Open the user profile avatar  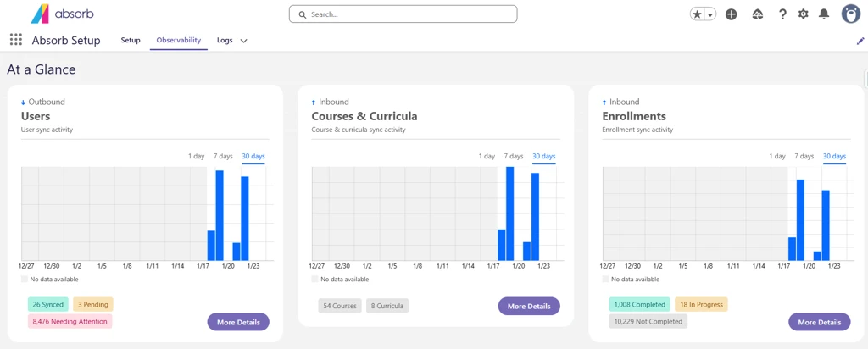pos(851,14)
